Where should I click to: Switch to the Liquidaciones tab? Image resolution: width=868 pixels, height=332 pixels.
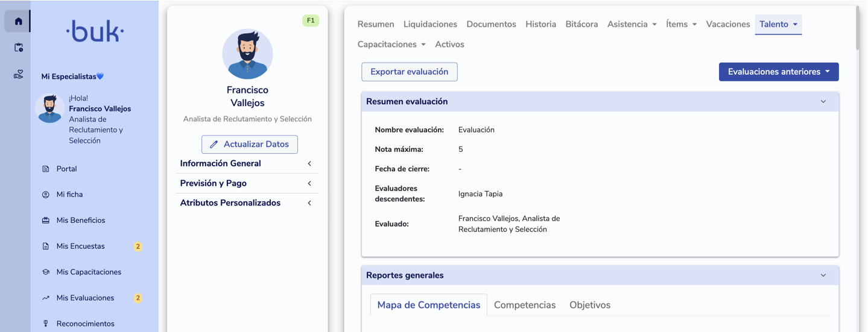click(x=430, y=24)
